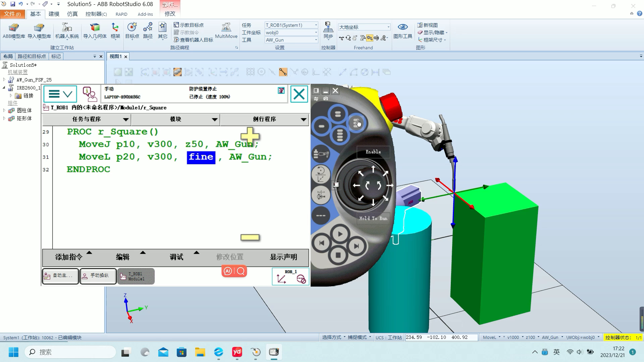Image resolution: width=644 pixels, height=362 pixels.
Task: Open 图形工具 graphics tools
Action: [x=402, y=30]
